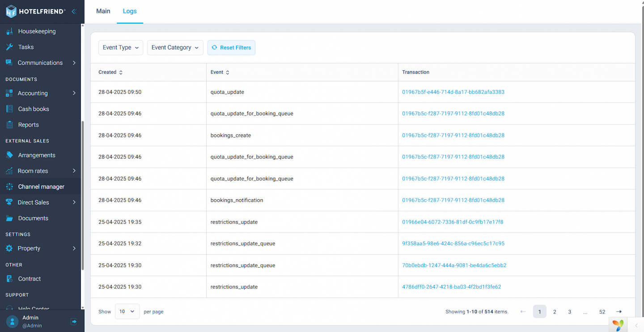The width and height of the screenshot is (644, 332).
Task: Click the bookings_notification event cell
Action: pos(302,200)
